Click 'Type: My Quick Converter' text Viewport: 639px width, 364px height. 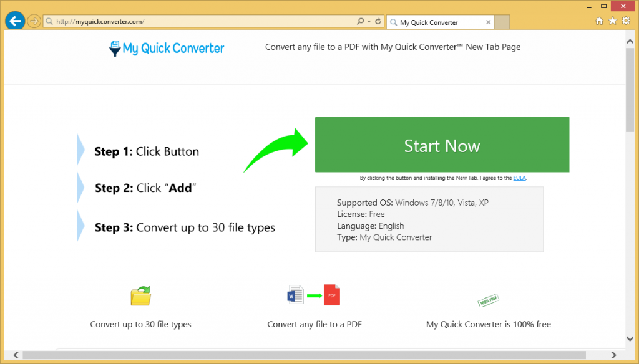pos(384,237)
